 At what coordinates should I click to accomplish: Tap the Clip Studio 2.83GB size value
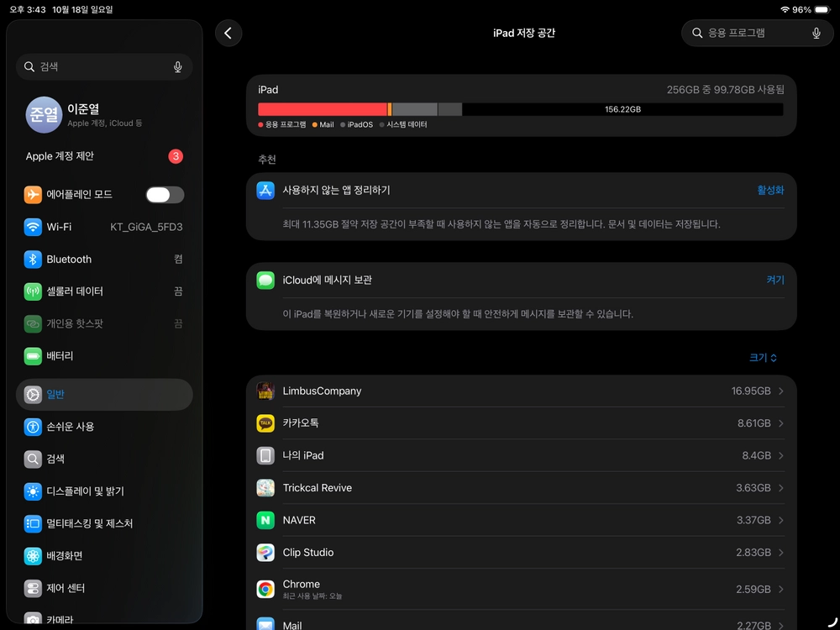click(x=753, y=553)
